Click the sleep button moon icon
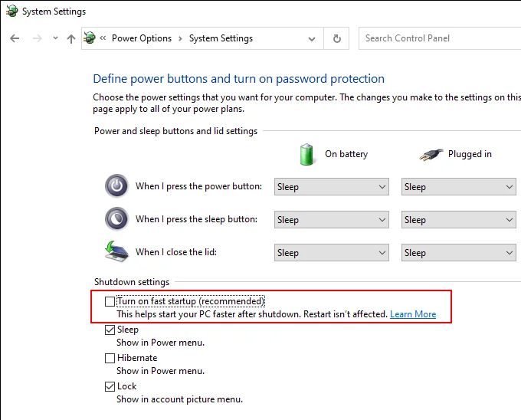 (116, 218)
